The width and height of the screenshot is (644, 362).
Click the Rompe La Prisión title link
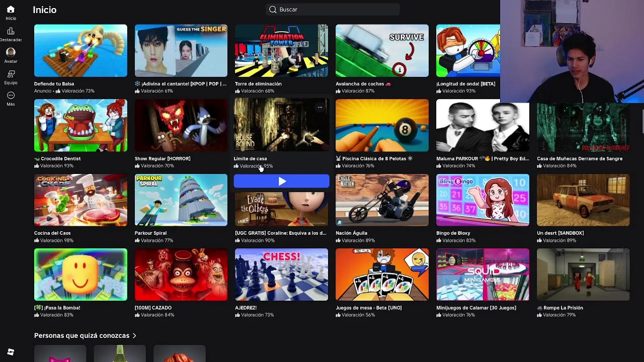563,308
